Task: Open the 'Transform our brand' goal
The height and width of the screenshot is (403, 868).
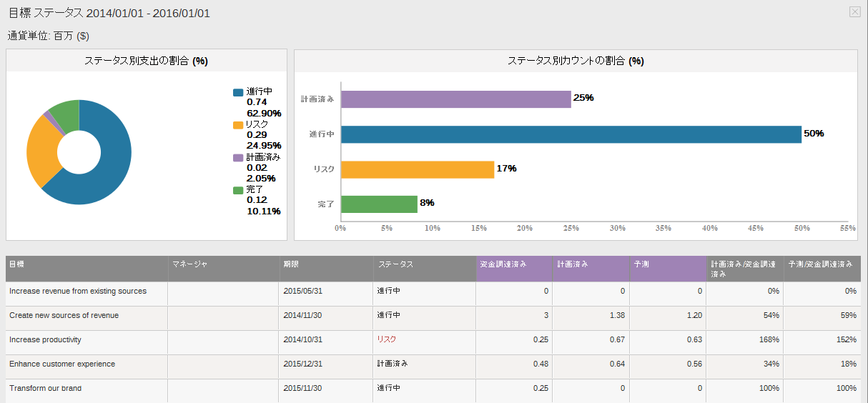Action: point(45,389)
